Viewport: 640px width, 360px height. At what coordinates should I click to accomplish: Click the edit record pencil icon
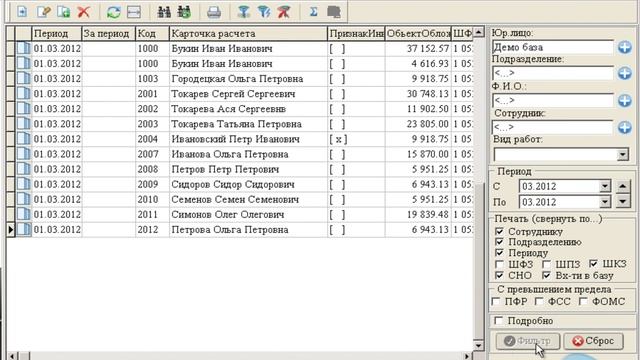43,12
